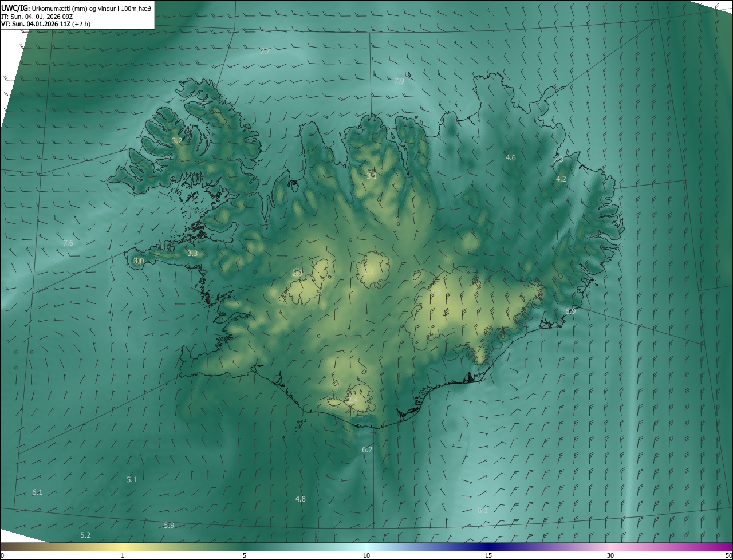Click the 2.3 value label

[x=297, y=273]
